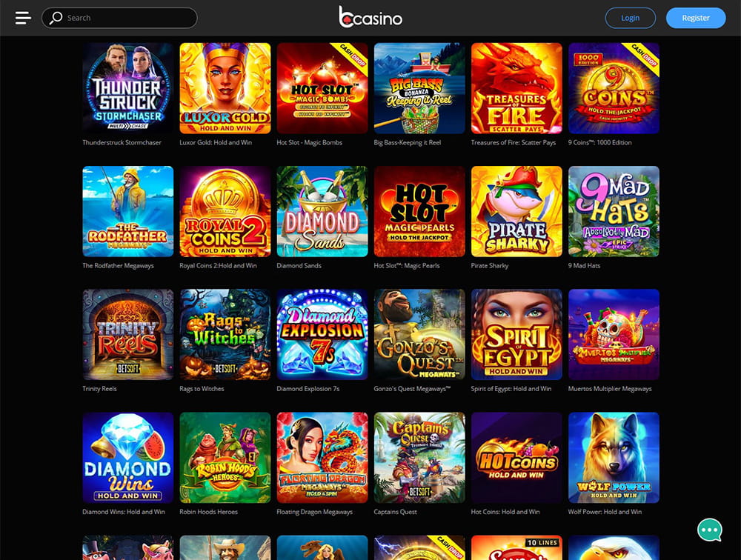Launch Diamond Explosion 7s game tile
This screenshot has height=560, width=741.
coord(322,335)
